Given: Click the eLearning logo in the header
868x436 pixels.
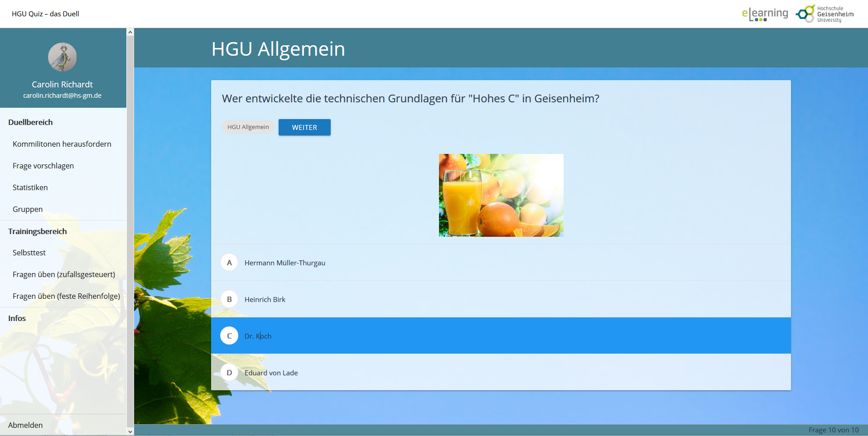Looking at the screenshot, I should [765, 13].
